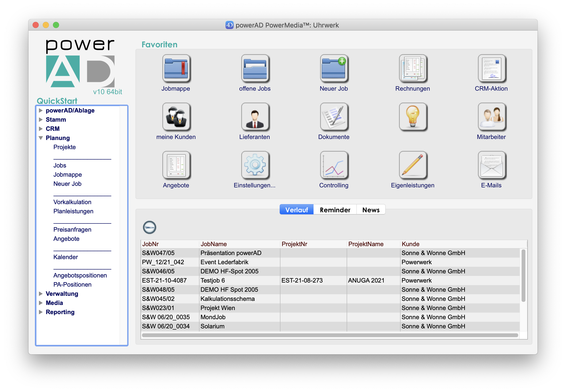
Task: Launch the CRM-Aktion icon
Action: 492,68
